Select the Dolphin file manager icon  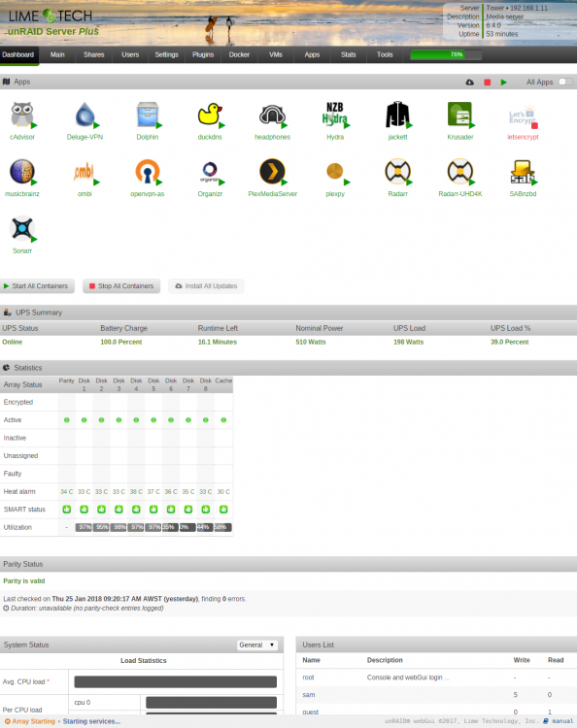click(148, 115)
